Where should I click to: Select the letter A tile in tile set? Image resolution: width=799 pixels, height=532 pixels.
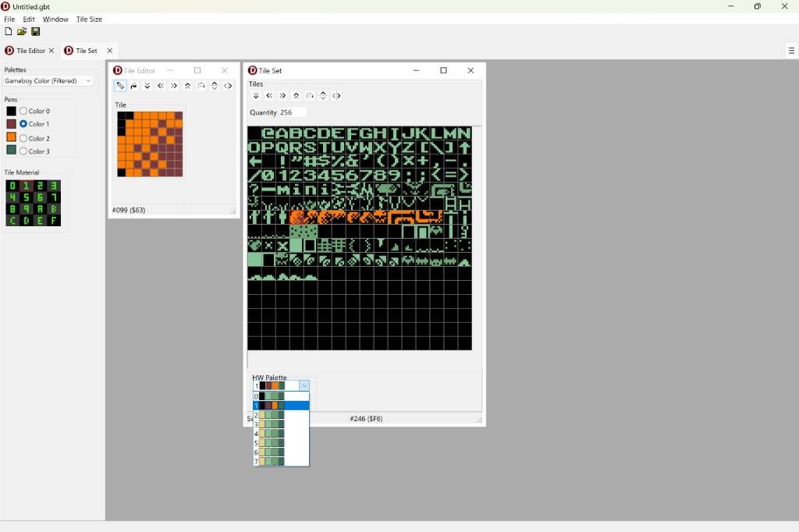pos(282,133)
